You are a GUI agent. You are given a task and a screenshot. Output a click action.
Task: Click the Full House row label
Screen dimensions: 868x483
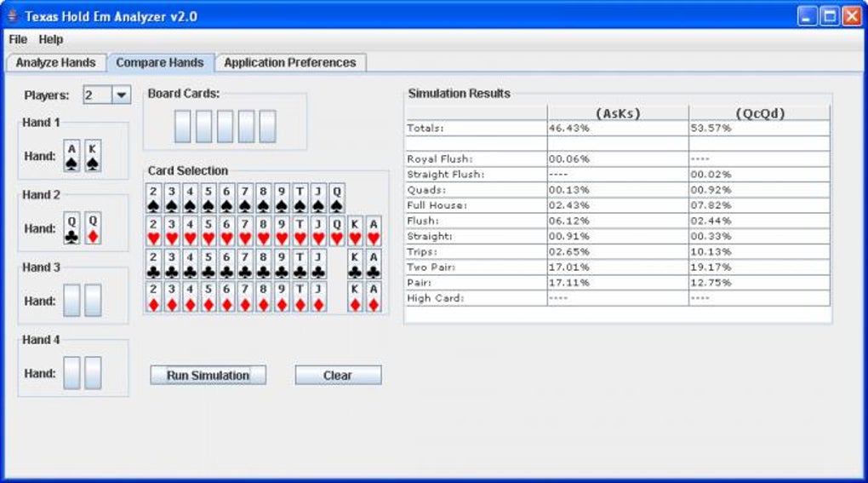tap(437, 205)
